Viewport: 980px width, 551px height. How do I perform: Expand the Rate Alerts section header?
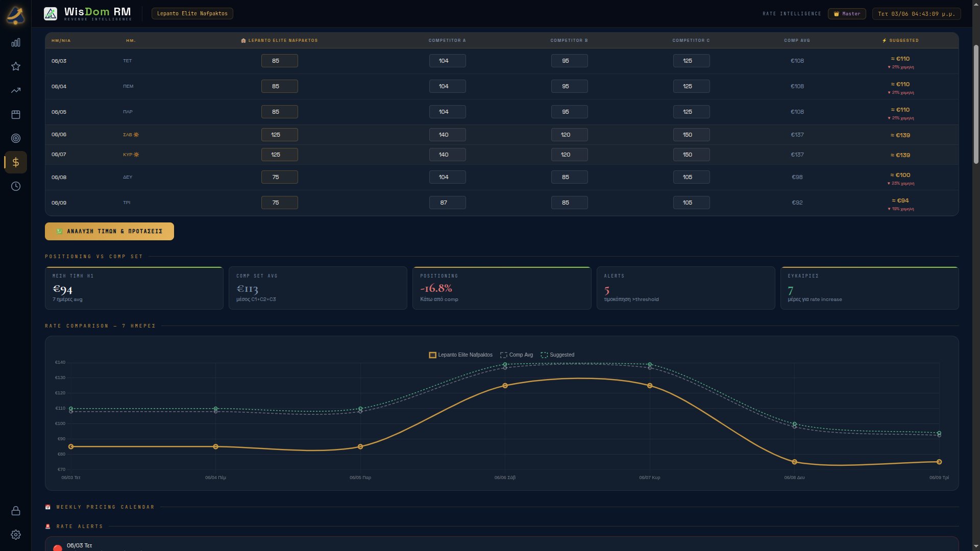click(x=75, y=527)
